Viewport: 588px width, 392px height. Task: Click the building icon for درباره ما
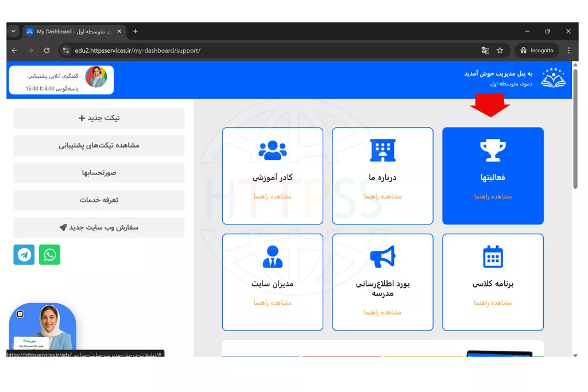(382, 150)
